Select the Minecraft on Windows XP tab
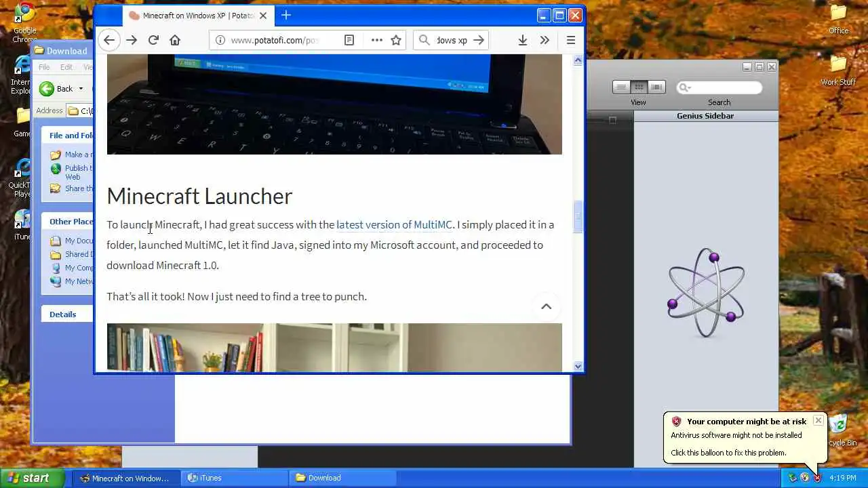This screenshot has height=488, width=868. 198,16
